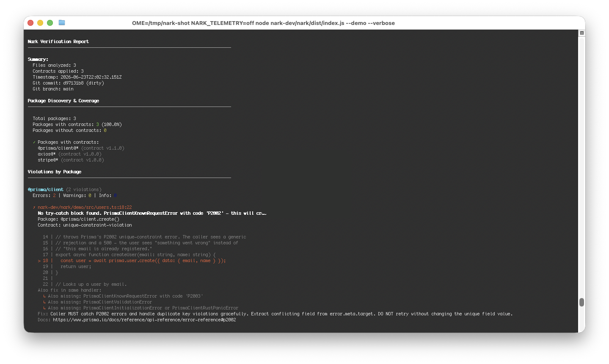Zoom the terminal with the green button
Viewport: 609px width, 364px height.
click(x=50, y=23)
